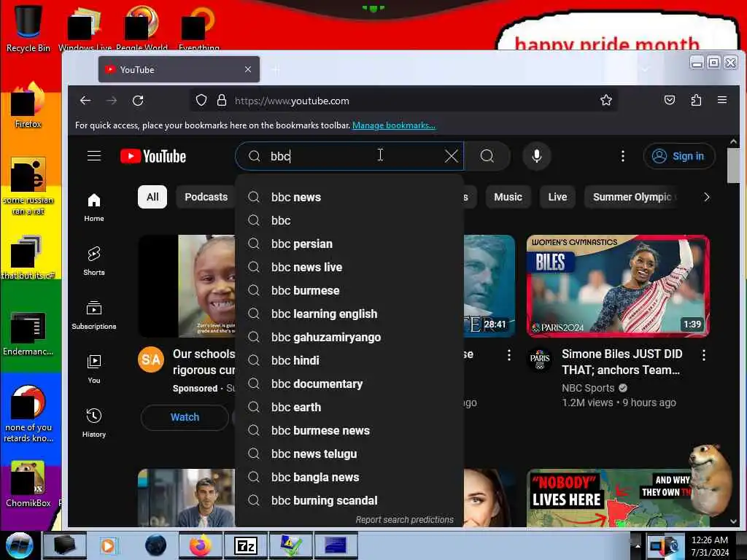The image size is (747, 560).
Task: Clear the search box with the X
Action: pyautogui.click(x=451, y=156)
